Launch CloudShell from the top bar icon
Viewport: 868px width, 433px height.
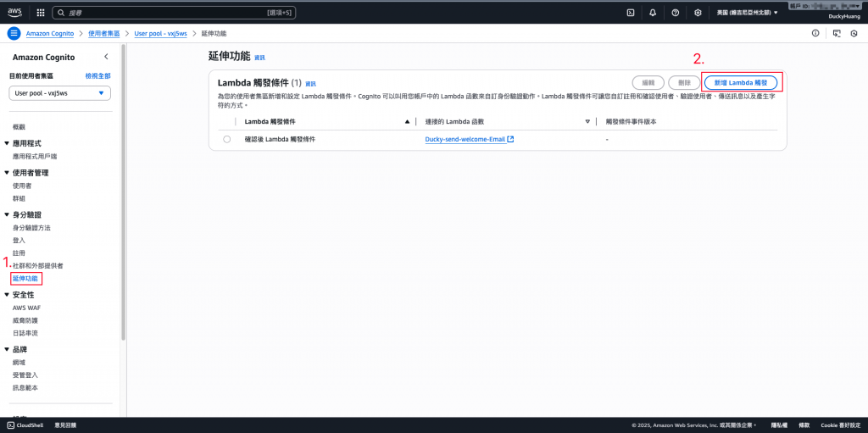[x=630, y=12]
